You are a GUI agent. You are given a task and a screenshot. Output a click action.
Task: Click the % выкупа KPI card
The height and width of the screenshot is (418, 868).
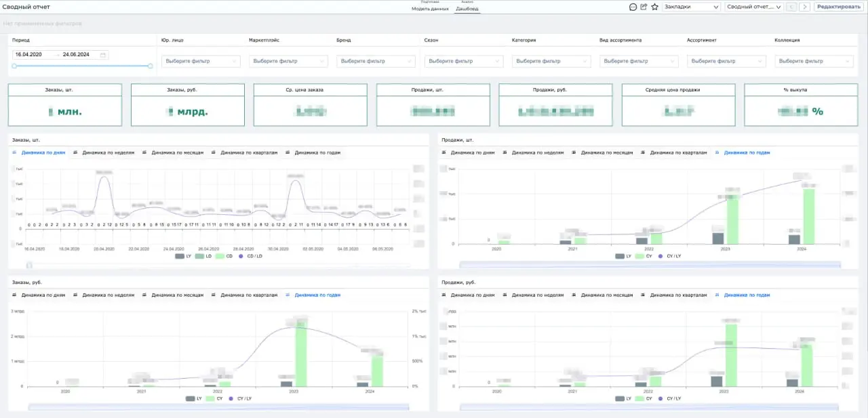[x=801, y=105]
